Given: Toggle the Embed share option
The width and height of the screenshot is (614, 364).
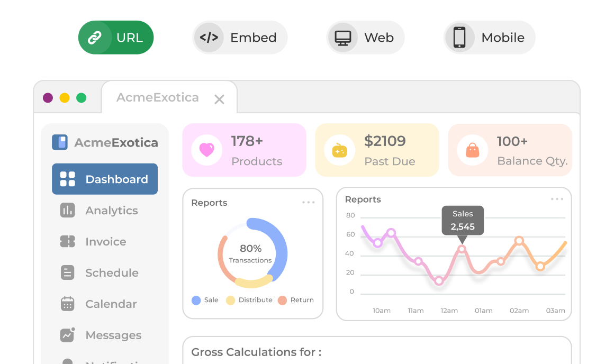Looking at the screenshot, I should 240,38.
